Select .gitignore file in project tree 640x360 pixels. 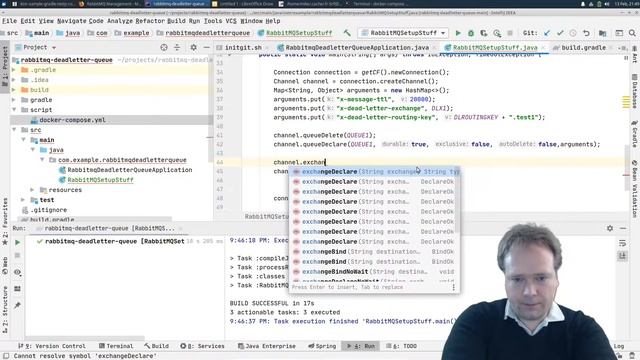(x=49, y=210)
